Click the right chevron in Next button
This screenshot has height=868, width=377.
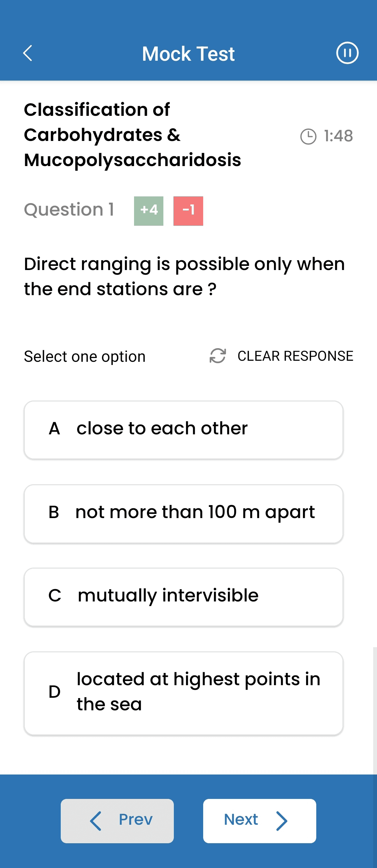click(282, 821)
